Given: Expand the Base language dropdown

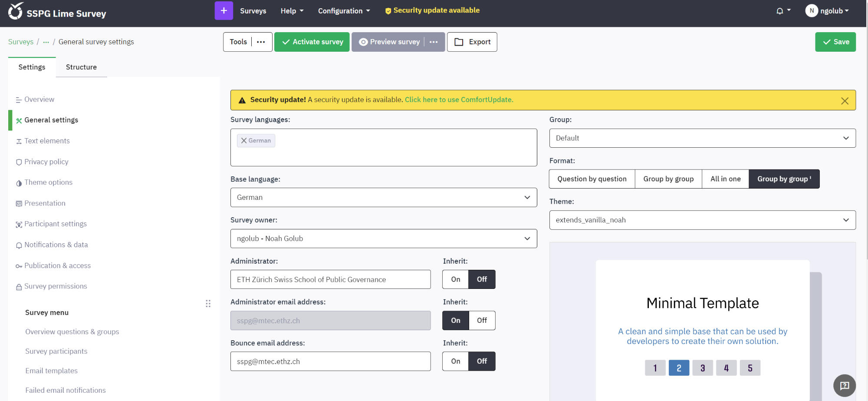Looking at the screenshot, I should point(384,197).
